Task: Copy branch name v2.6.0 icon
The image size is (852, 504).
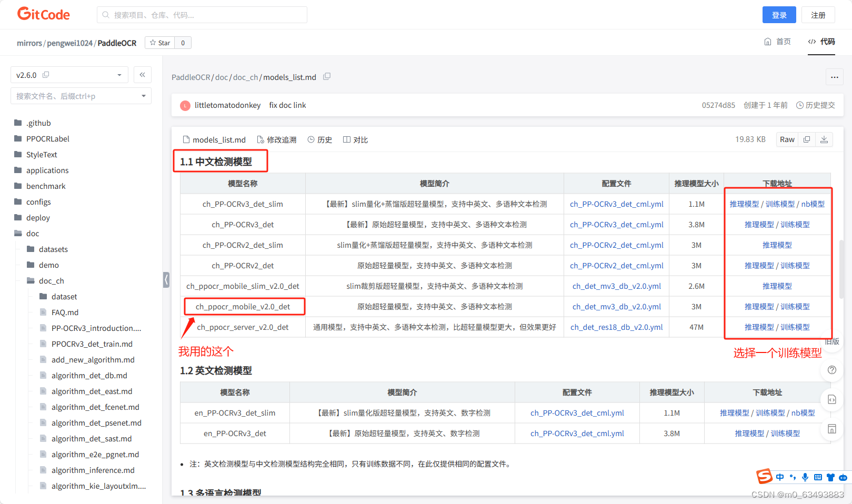Action: [46, 75]
